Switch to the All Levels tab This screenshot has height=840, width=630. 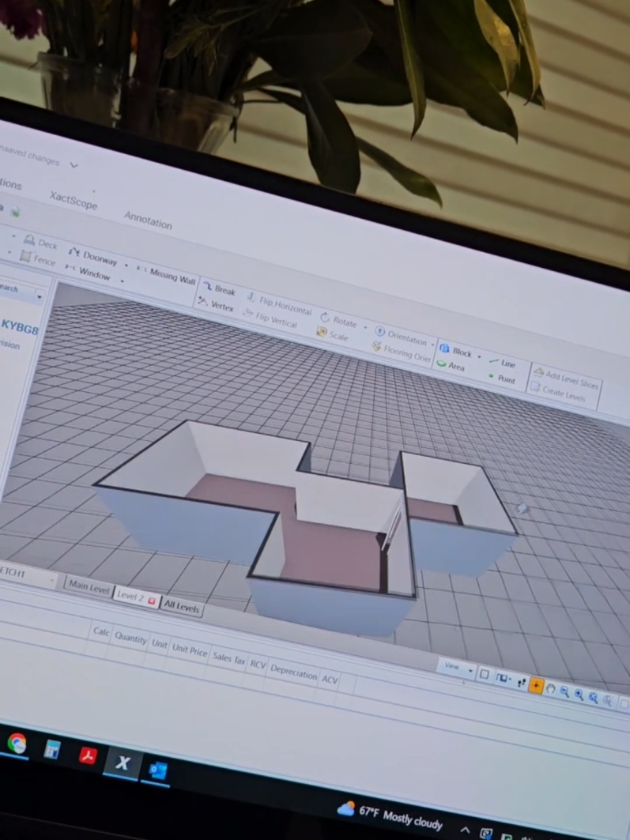182,606
